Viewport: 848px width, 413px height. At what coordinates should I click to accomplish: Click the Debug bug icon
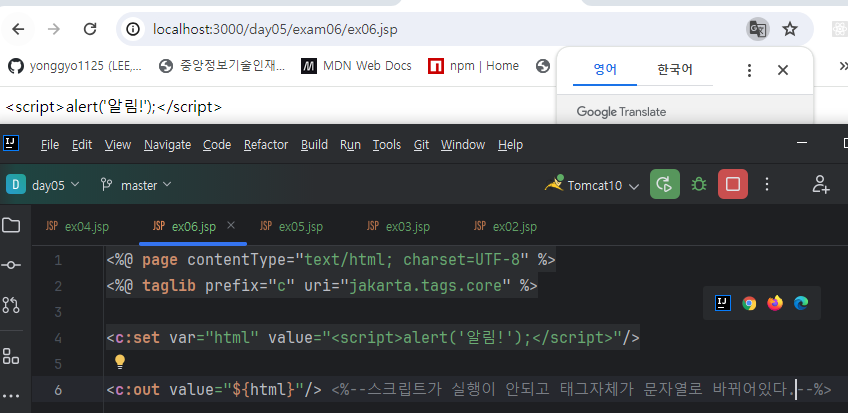pos(699,185)
